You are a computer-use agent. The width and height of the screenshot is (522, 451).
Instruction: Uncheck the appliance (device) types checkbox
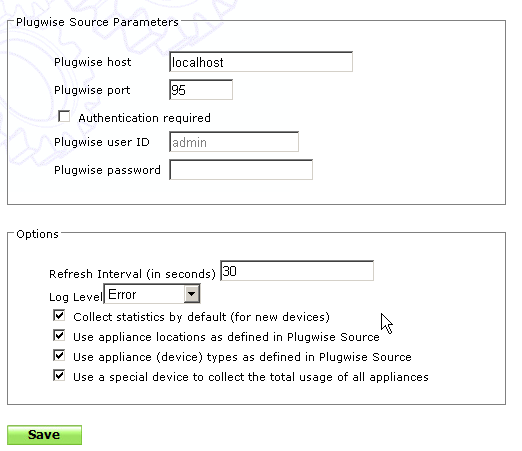[x=59, y=355]
